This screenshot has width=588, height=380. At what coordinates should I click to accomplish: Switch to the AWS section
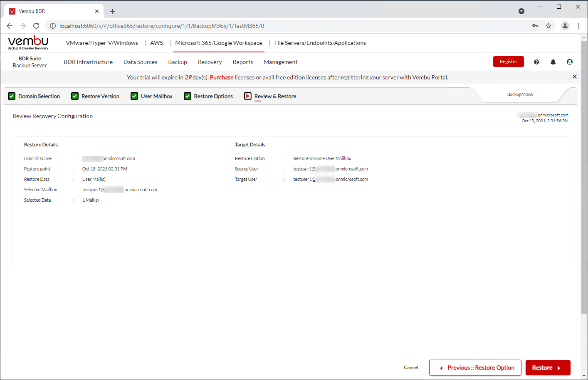[x=157, y=43]
